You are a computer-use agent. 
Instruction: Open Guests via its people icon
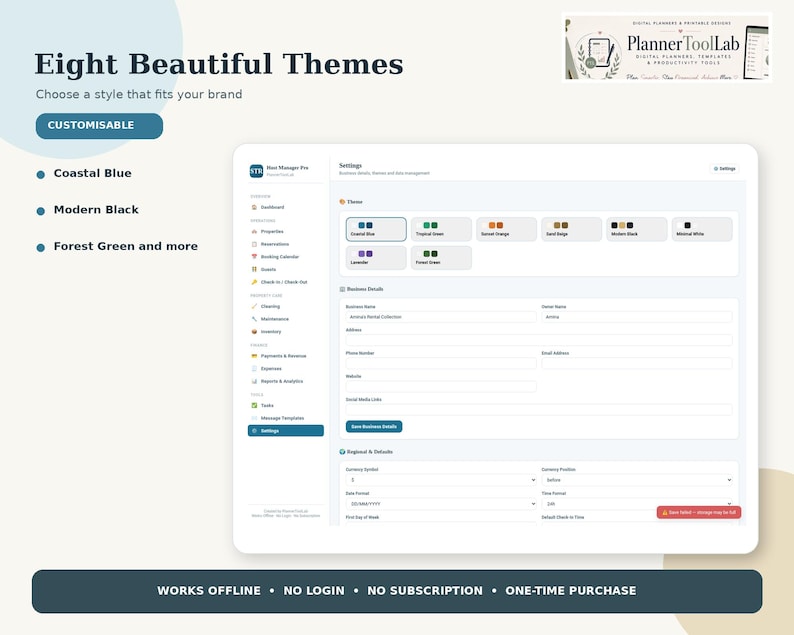(x=254, y=269)
